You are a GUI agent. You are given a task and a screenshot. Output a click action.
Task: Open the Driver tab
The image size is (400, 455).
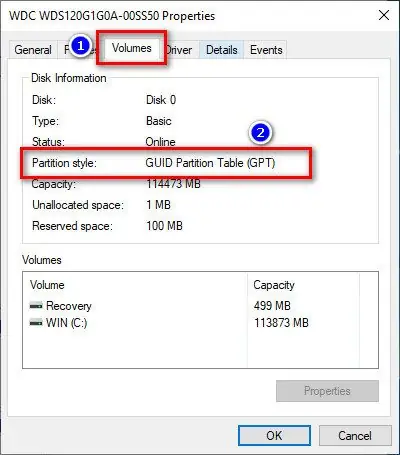pyautogui.click(x=179, y=50)
